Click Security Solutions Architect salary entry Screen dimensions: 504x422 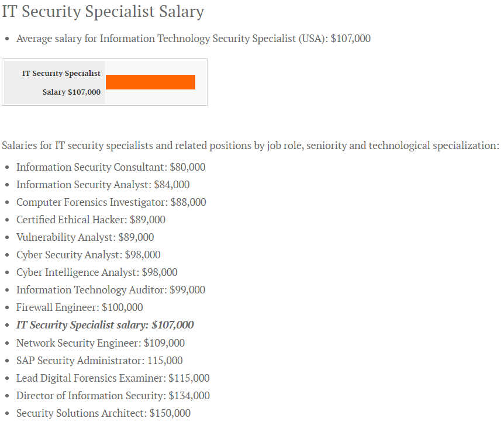103,413
